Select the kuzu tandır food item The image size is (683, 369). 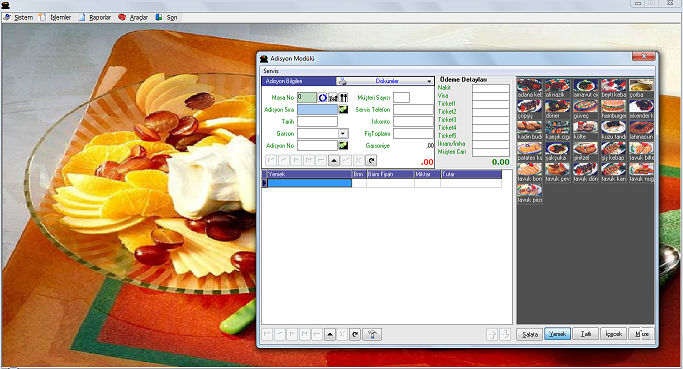point(613,131)
